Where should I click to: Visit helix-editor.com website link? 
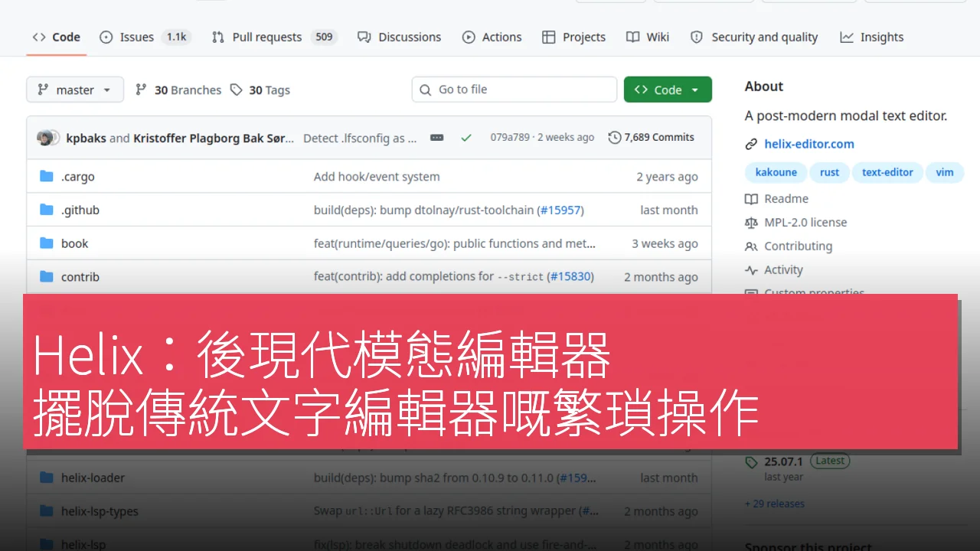pyautogui.click(x=809, y=144)
